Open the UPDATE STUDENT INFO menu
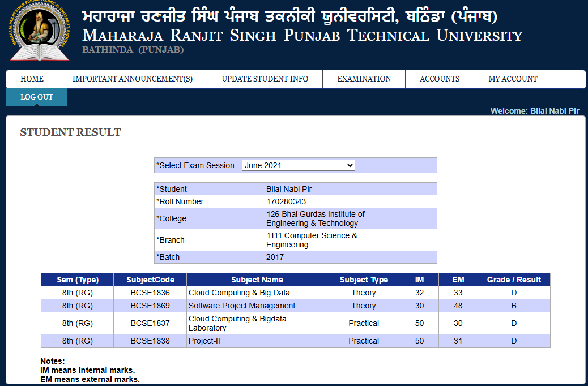This screenshot has height=386, width=588. point(265,79)
